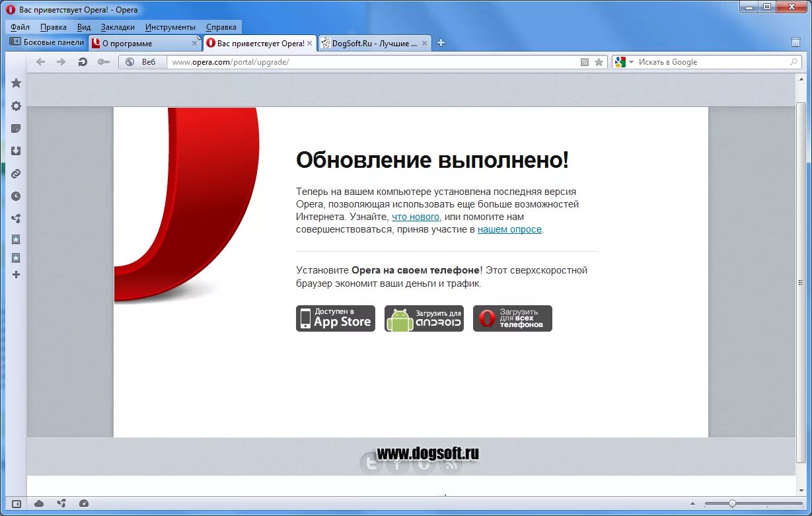Click the scrollbar down arrow
The height and width of the screenshot is (516, 812).
coord(801,491)
